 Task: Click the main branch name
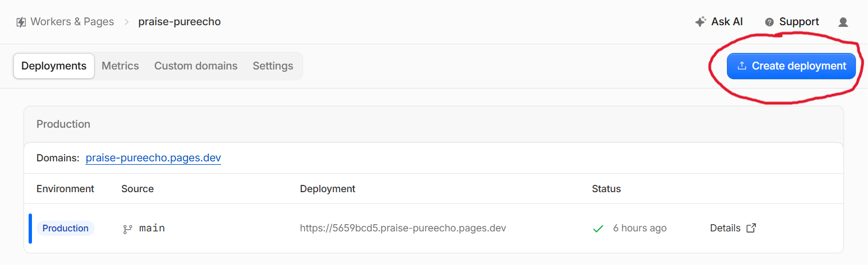point(152,228)
